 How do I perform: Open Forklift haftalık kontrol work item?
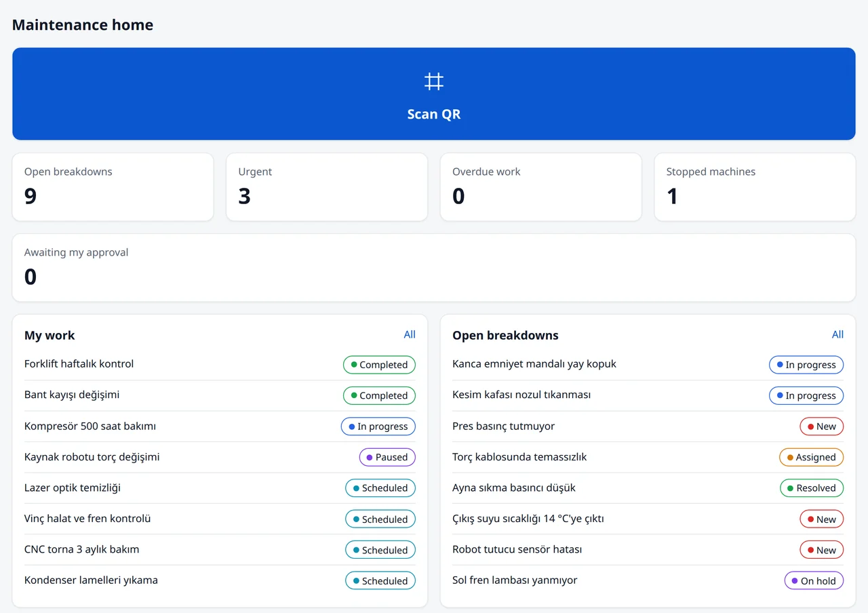tap(220, 364)
